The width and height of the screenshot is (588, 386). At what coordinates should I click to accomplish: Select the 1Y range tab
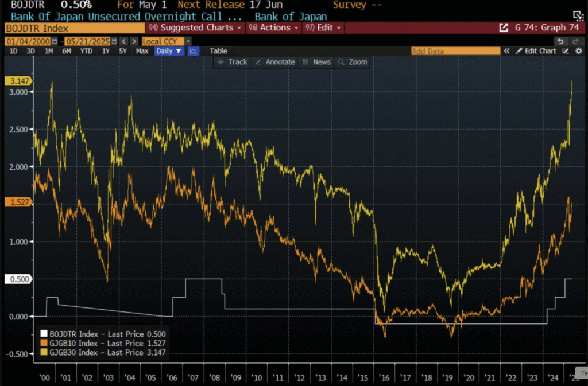click(x=106, y=51)
